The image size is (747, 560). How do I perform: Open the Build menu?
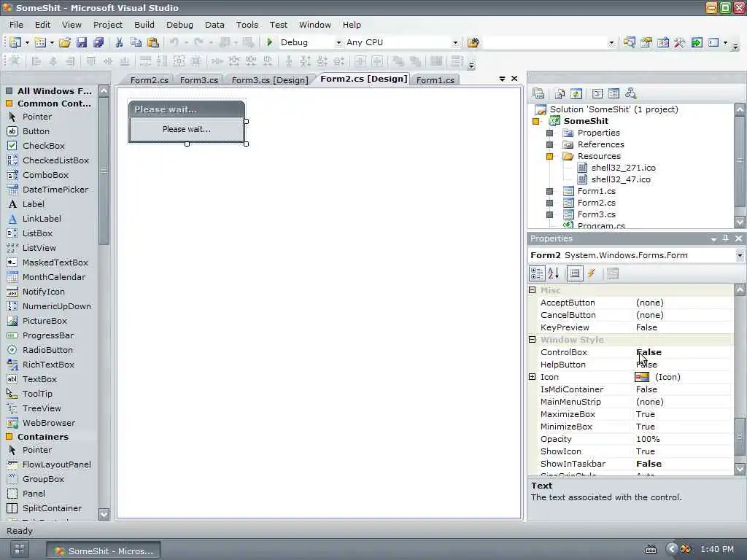pos(144,25)
